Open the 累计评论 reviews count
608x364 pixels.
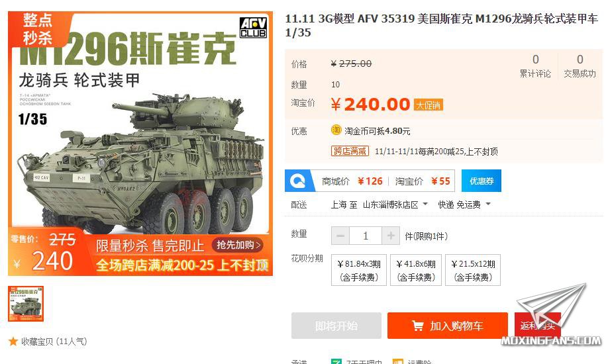pos(535,66)
